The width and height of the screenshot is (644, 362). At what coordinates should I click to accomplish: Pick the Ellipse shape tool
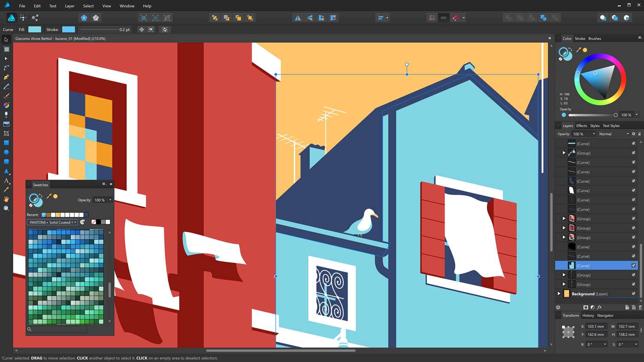[6, 152]
